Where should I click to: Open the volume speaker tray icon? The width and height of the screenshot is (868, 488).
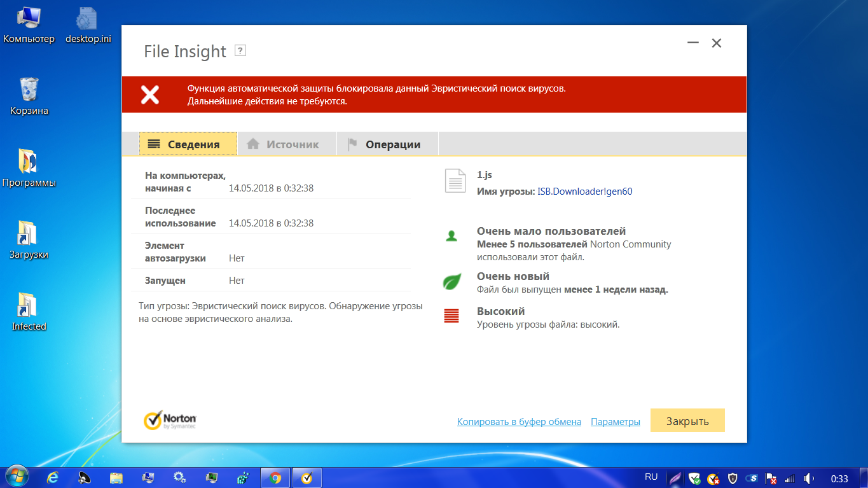coord(809,478)
